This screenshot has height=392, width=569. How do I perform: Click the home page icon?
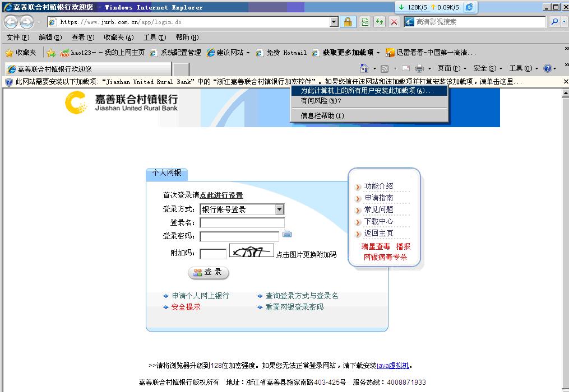pos(364,68)
